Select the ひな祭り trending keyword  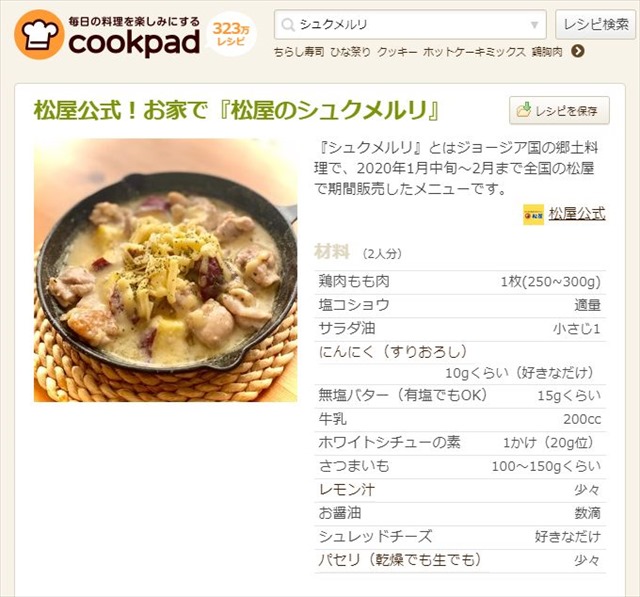(350, 52)
